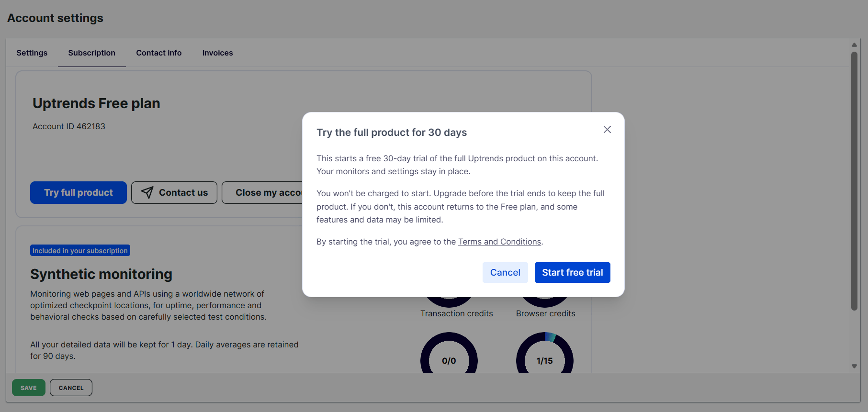The image size is (868, 412).
Task: Click the Uptrends Free plan heading
Action: click(x=96, y=103)
